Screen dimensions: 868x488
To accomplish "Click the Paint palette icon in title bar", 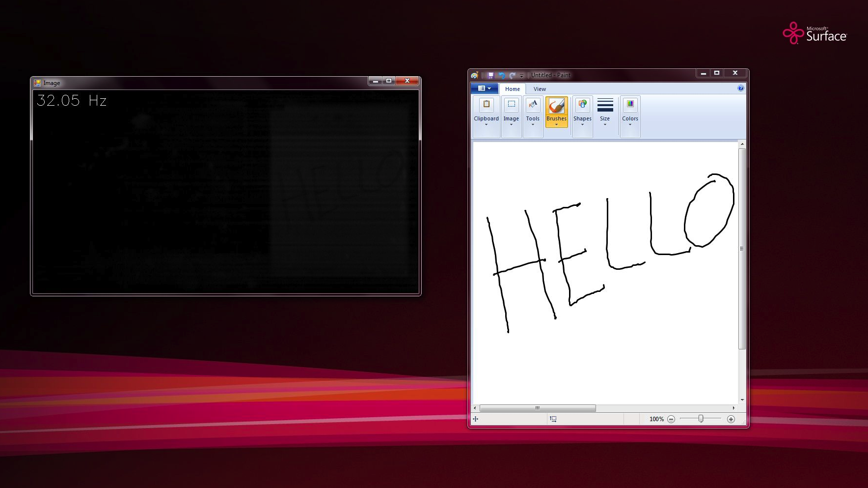I will (475, 75).
